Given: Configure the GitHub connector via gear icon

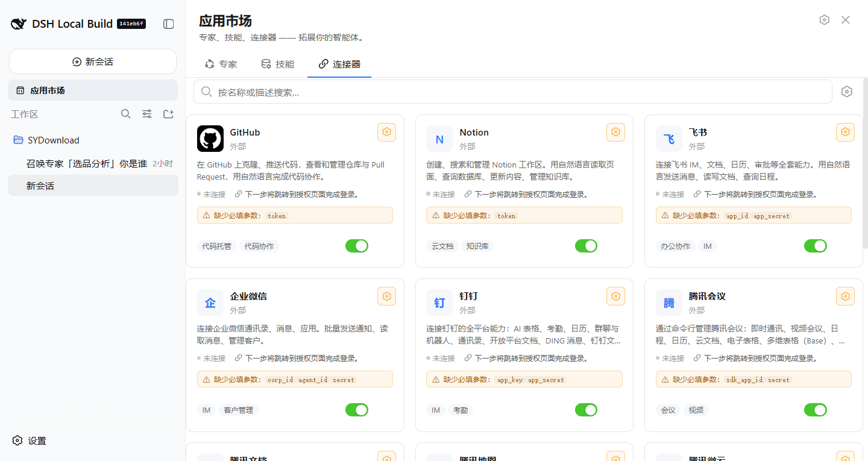Looking at the screenshot, I should point(387,132).
